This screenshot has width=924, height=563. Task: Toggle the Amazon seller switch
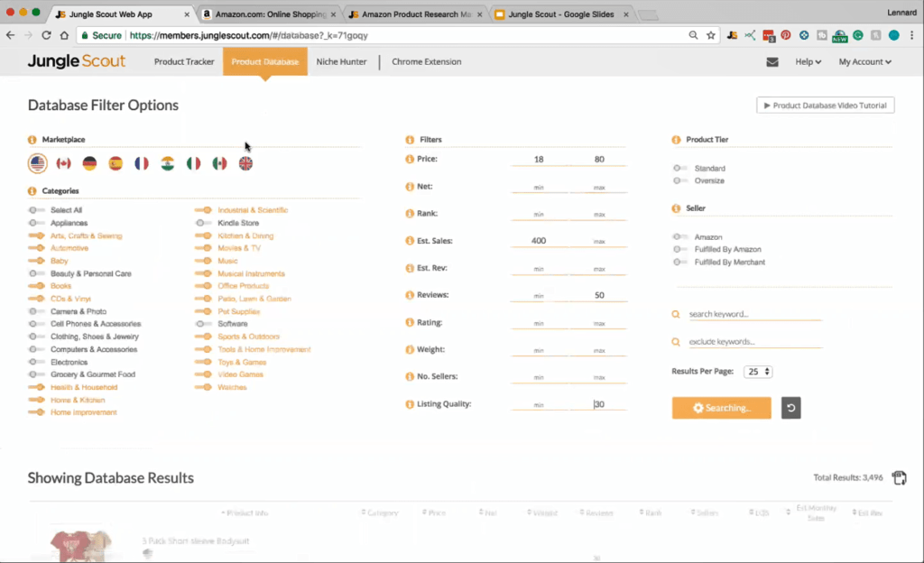pyautogui.click(x=680, y=236)
